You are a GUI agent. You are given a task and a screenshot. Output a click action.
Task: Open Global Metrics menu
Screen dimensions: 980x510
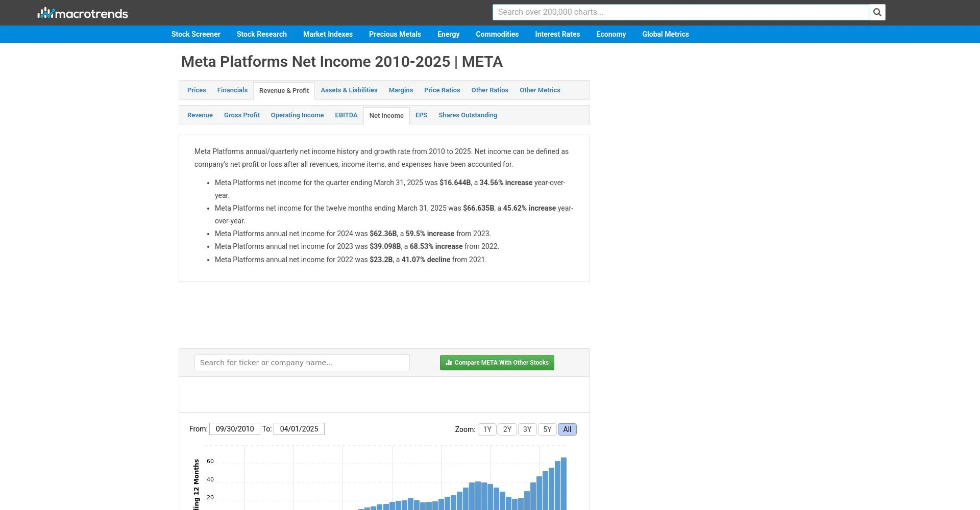point(666,34)
